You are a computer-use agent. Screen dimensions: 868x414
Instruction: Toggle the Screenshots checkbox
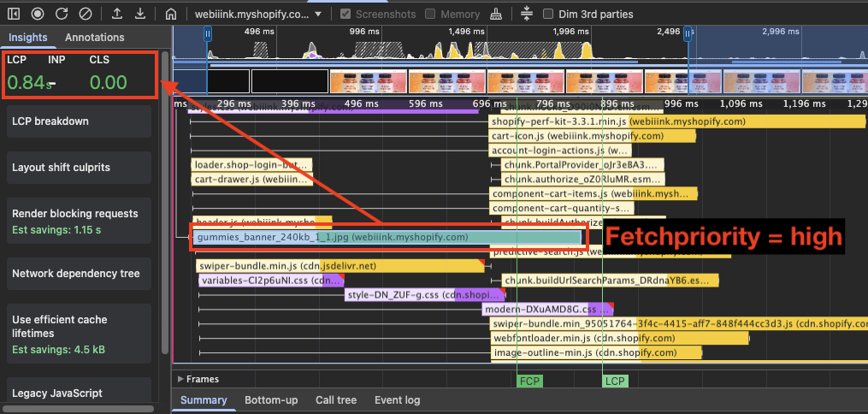[x=345, y=15]
